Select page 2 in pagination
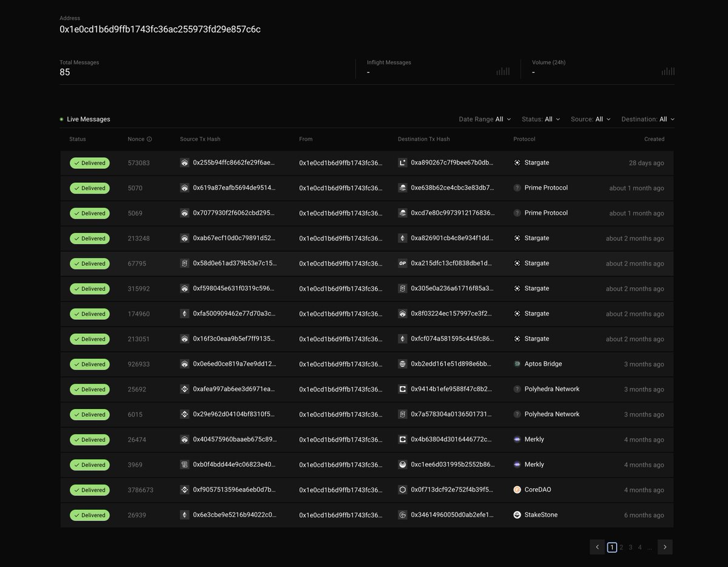728x567 pixels. click(x=621, y=547)
